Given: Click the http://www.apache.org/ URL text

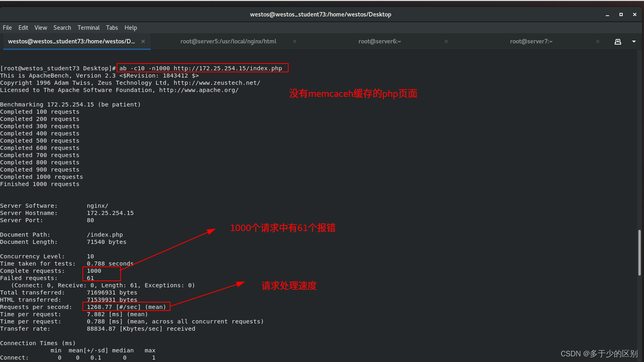Looking at the screenshot, I should 199,90.
